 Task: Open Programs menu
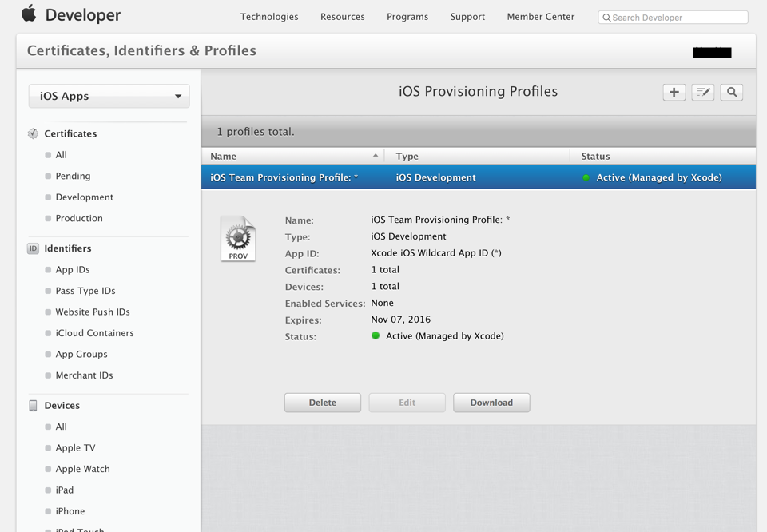pos(407,17)
